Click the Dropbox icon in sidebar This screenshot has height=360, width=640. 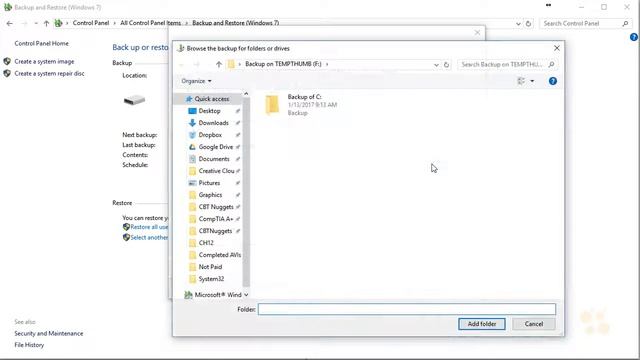click(x=192, y=135)
